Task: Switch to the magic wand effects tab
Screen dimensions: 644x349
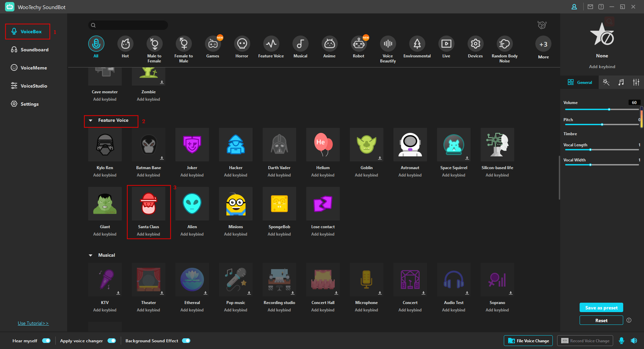Action: click(x=606, y=82)
